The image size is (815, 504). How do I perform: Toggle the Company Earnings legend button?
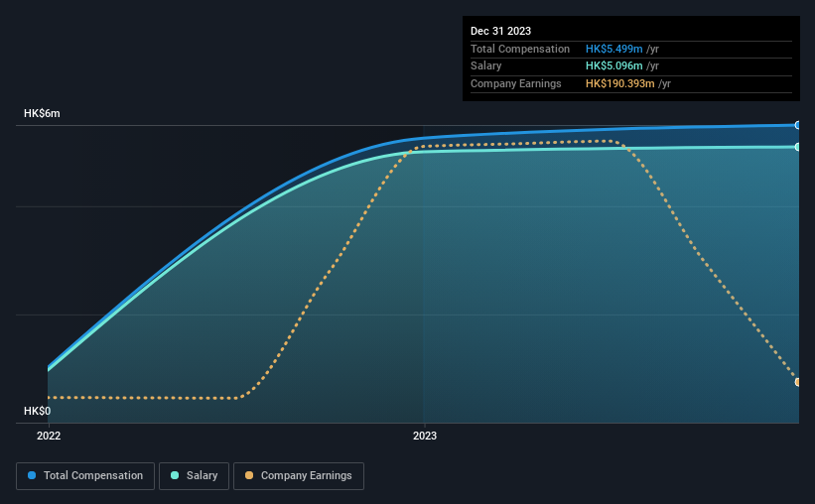click(299, 476)
